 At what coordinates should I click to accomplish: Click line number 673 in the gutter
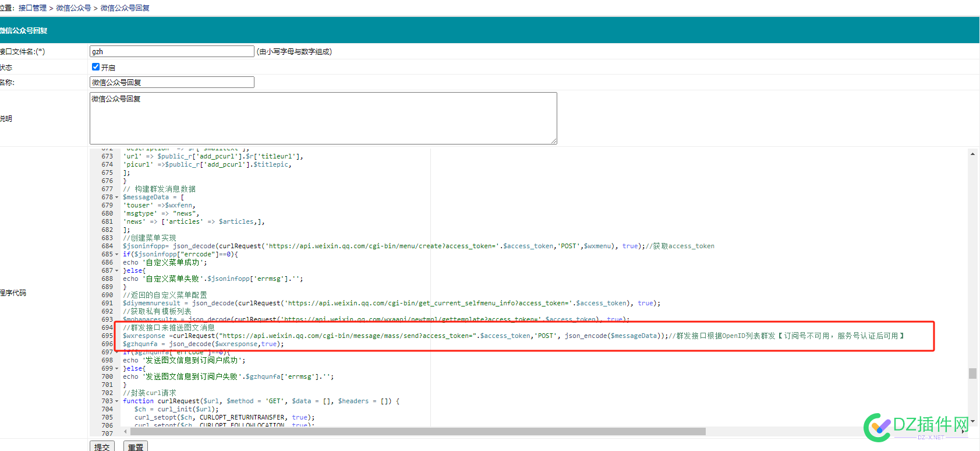tap(107, 156)
